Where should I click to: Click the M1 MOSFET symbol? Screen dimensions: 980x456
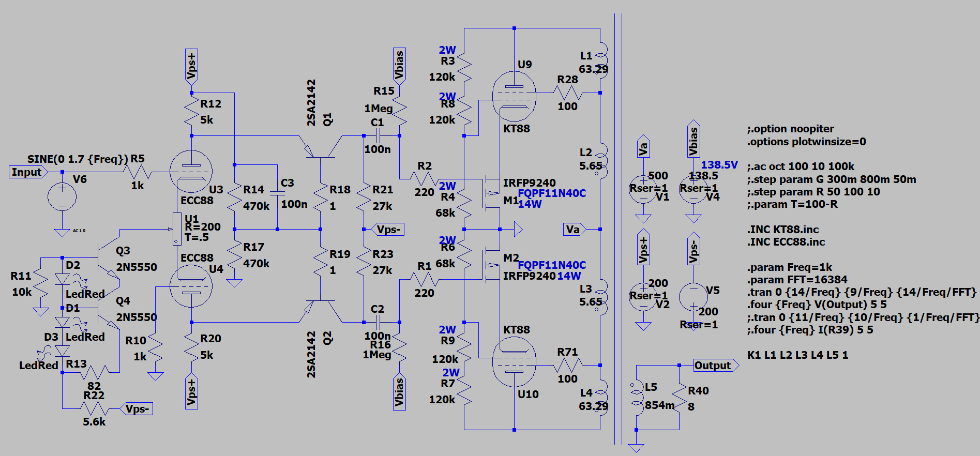[x=491, y=194]
